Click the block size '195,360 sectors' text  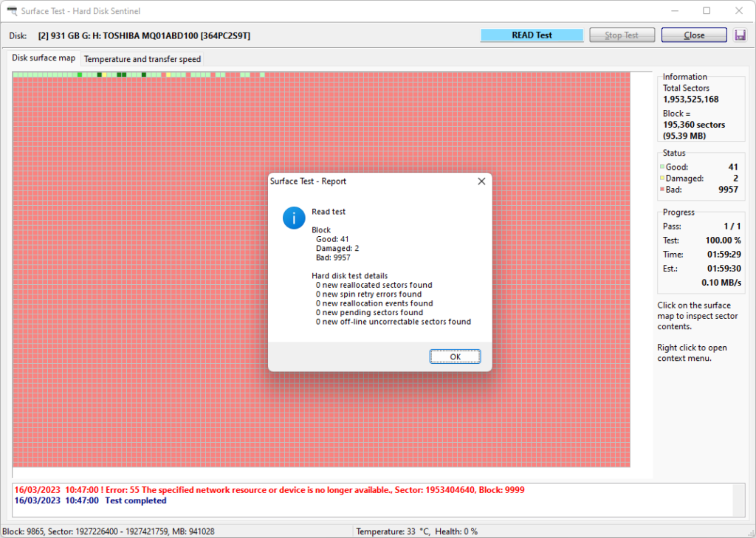coord(694,125)
